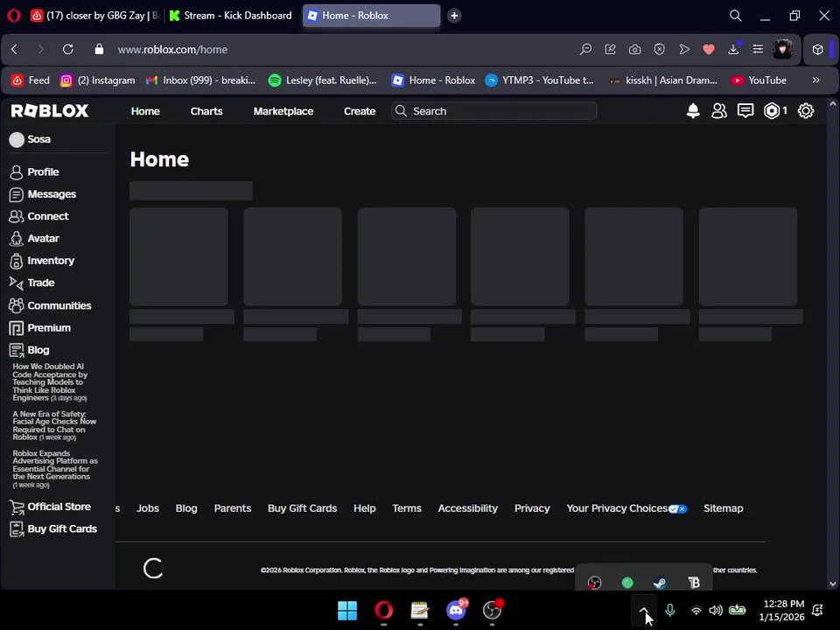Open the player send-arrow toolbar icon
The height and width of the screenshot is (630, 840).
[684, 49]
